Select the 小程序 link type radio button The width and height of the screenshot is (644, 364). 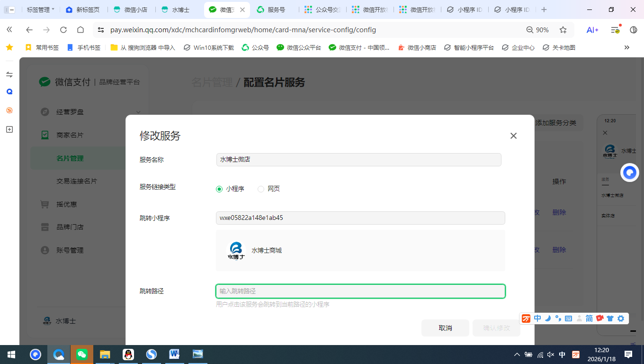click(219, 189)
